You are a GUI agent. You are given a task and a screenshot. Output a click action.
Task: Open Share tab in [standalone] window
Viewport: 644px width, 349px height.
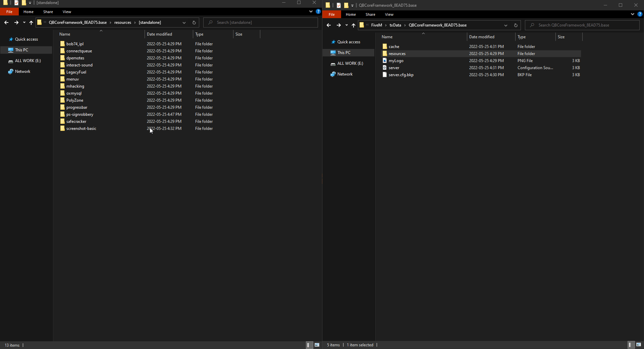(48, 12)
